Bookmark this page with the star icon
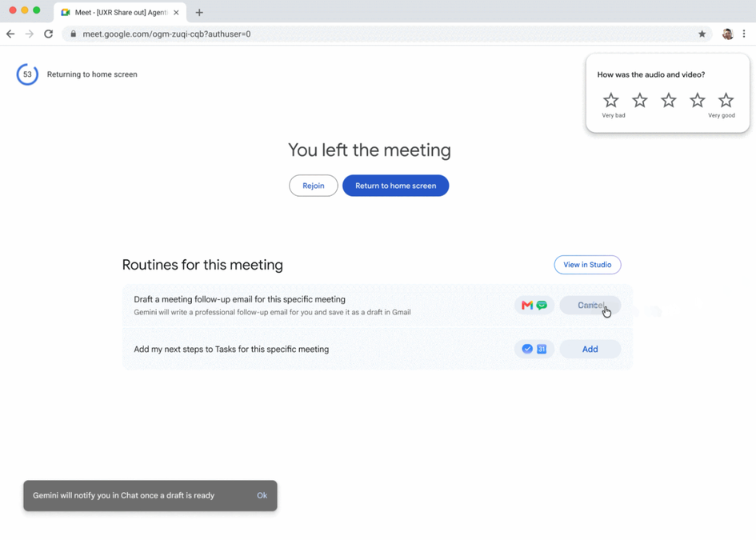 tap(702, 34)
